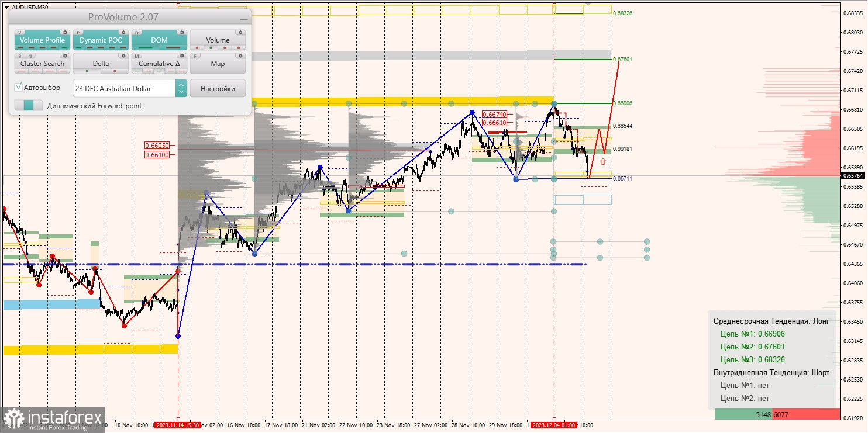Click Цель №3: 0.68326 in info panel

(752, 359)
